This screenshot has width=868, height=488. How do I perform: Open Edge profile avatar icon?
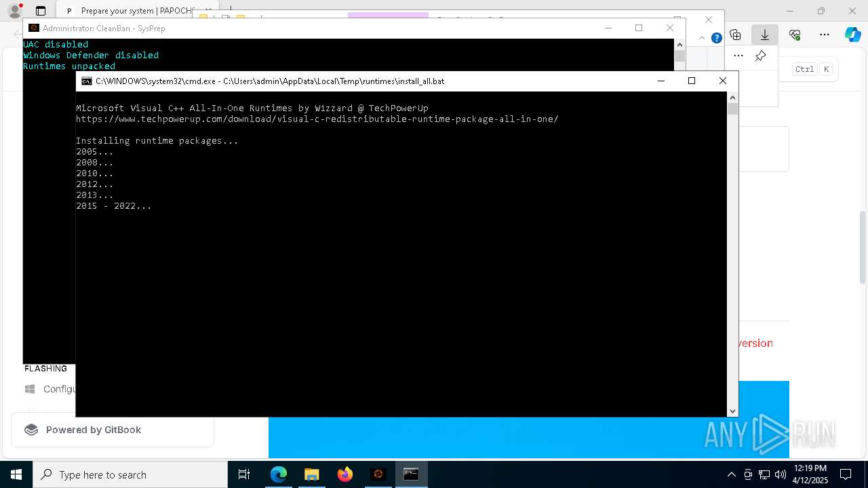(14, 11)
